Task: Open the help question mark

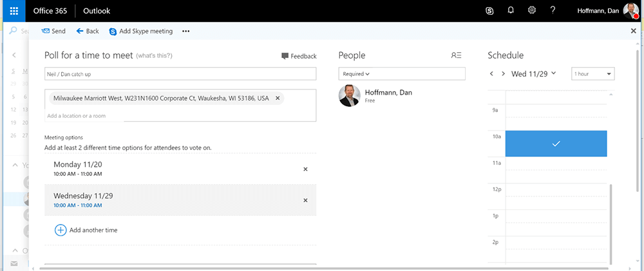Action: 553,10
